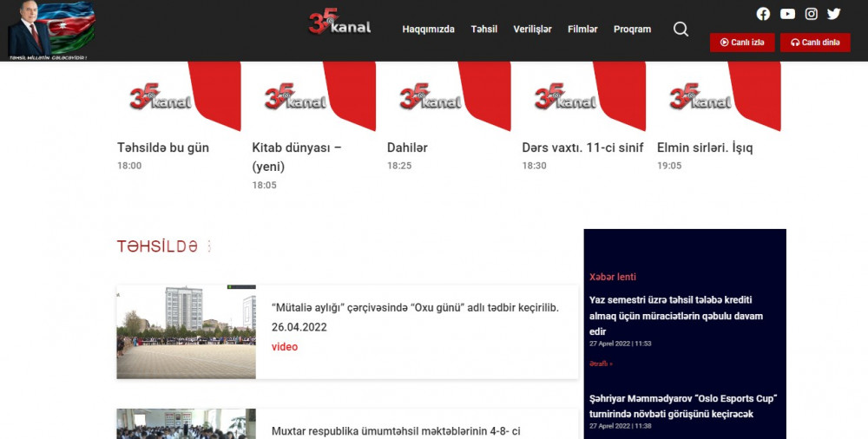Screen dimensions: 868x439
Task: Open the Dərs vaxtı 11-ci sinif thumbnail
Action: 584,96
